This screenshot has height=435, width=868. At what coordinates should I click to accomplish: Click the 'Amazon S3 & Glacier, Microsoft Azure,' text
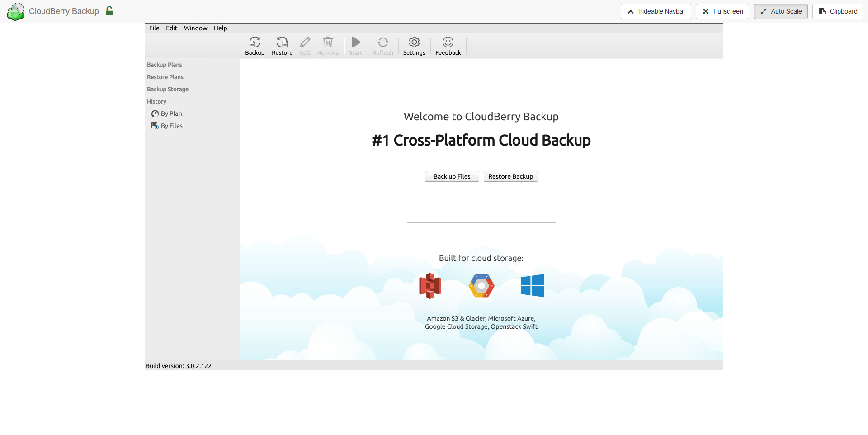(481, 318)
